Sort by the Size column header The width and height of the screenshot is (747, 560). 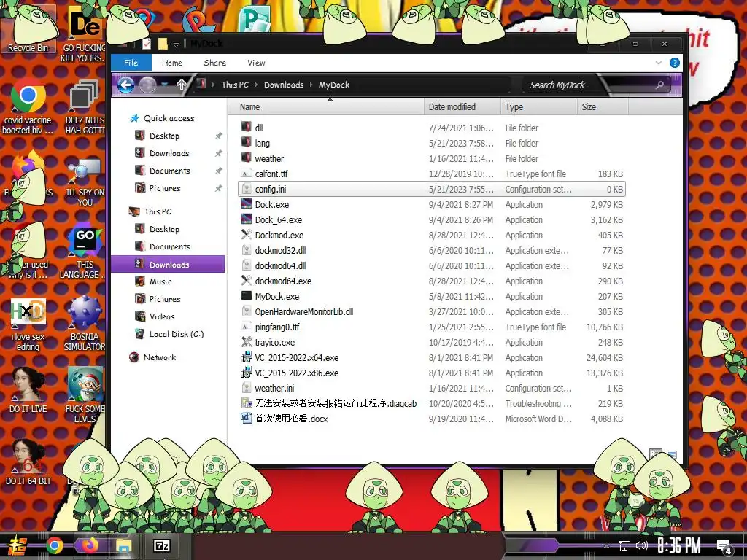click(x=603, y=107)
